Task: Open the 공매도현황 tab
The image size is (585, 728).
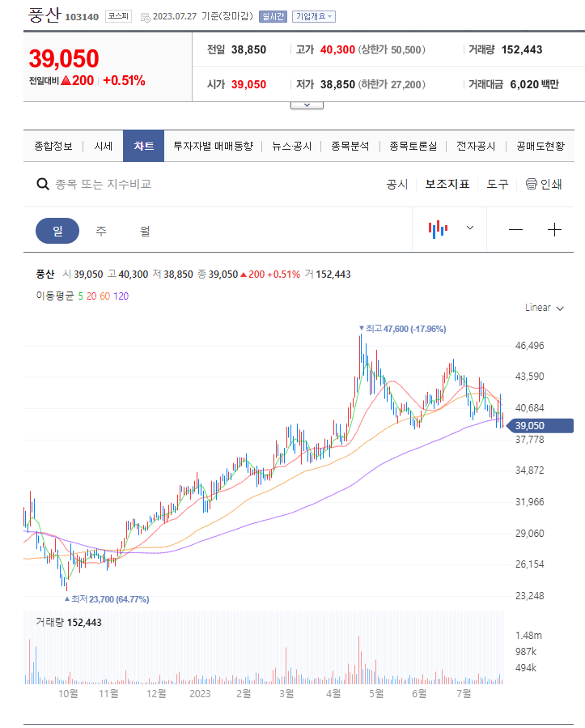Action: 540,147
